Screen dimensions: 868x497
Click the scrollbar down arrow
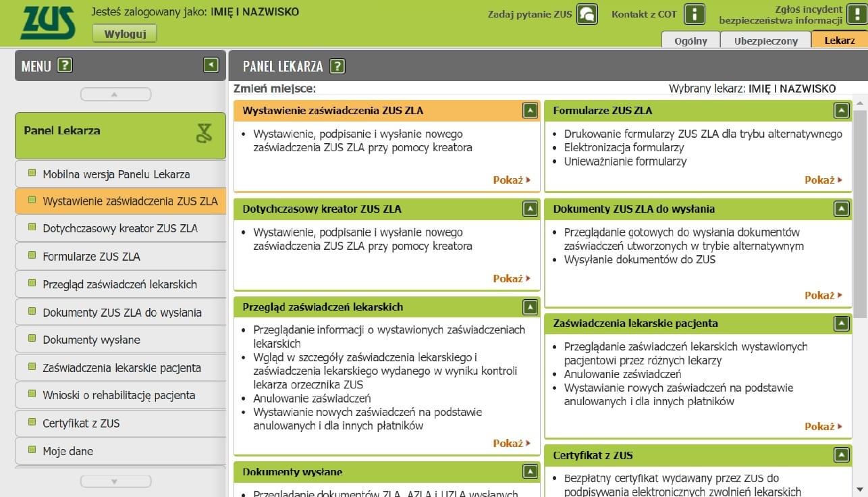[859, 490]
